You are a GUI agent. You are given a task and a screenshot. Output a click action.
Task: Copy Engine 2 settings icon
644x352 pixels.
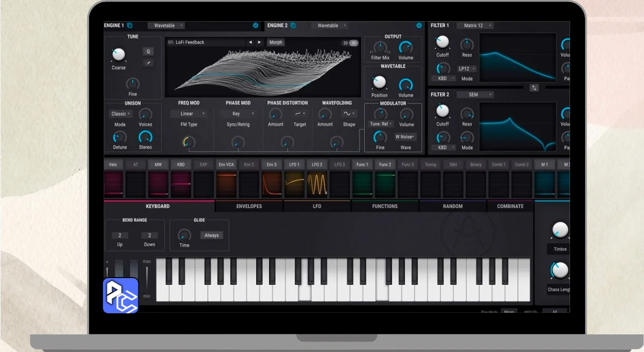(293, 26)
